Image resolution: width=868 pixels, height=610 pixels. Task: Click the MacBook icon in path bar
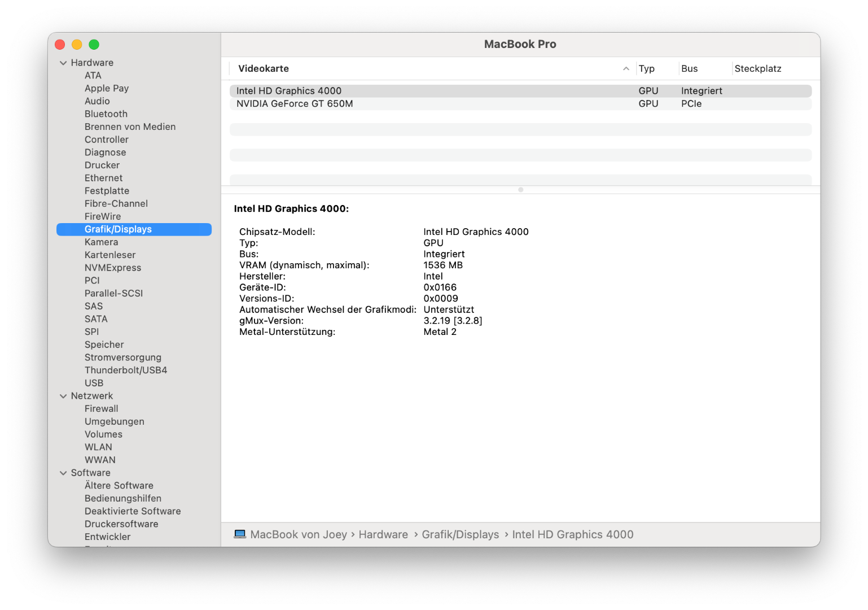pos(240,534)
